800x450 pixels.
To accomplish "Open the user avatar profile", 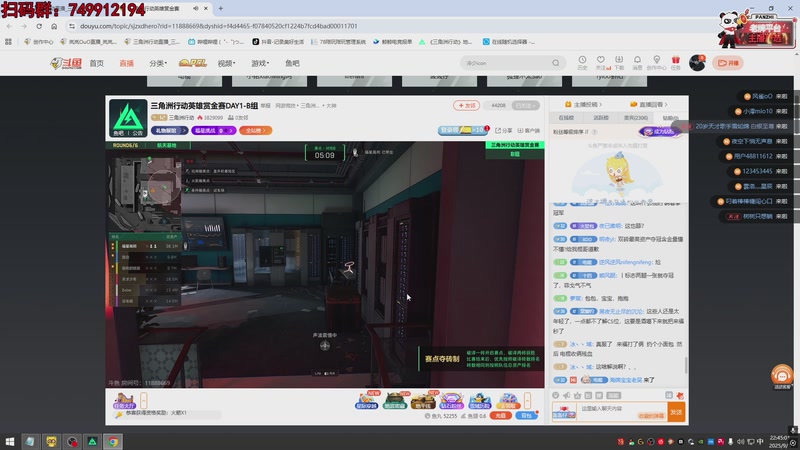I will (697, 63).
